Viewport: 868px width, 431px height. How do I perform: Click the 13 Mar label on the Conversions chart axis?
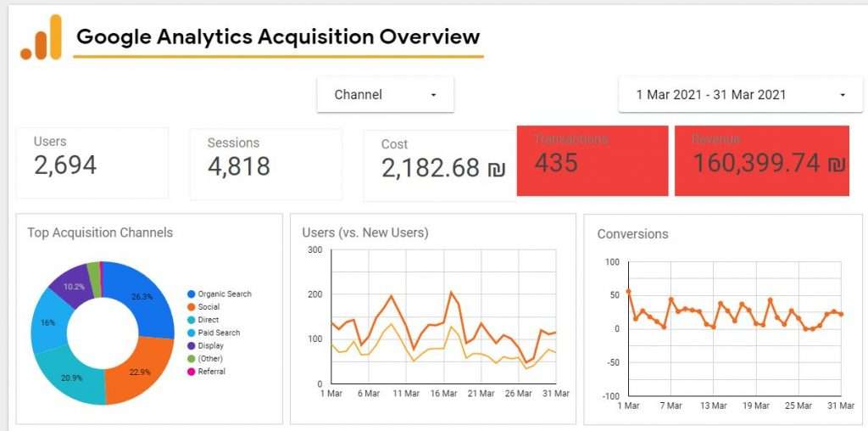(713, 406)
